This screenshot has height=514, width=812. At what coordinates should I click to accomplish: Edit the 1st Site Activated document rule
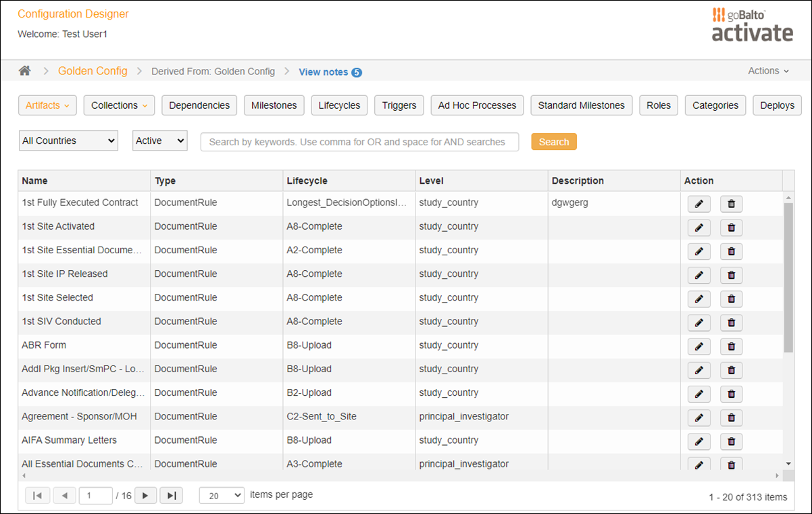699,227
